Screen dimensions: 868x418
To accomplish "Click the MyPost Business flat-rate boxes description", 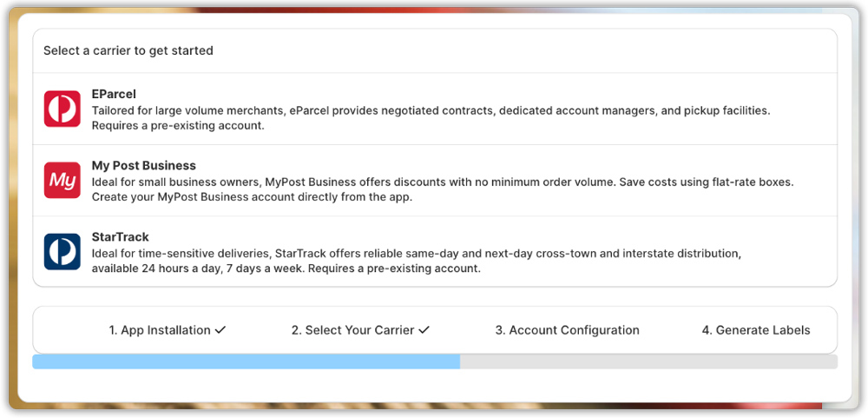I will 443,189.
